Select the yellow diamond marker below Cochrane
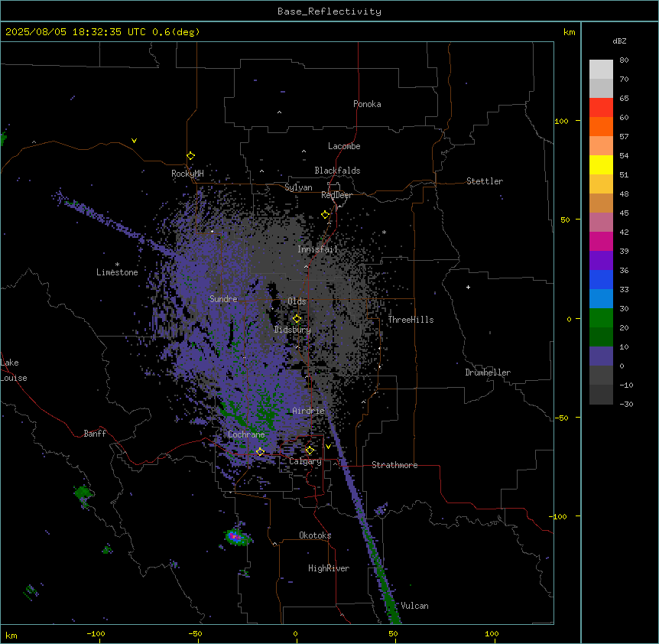Image resolution: width=659 pixels, height=644 pixels. [260, 452]
